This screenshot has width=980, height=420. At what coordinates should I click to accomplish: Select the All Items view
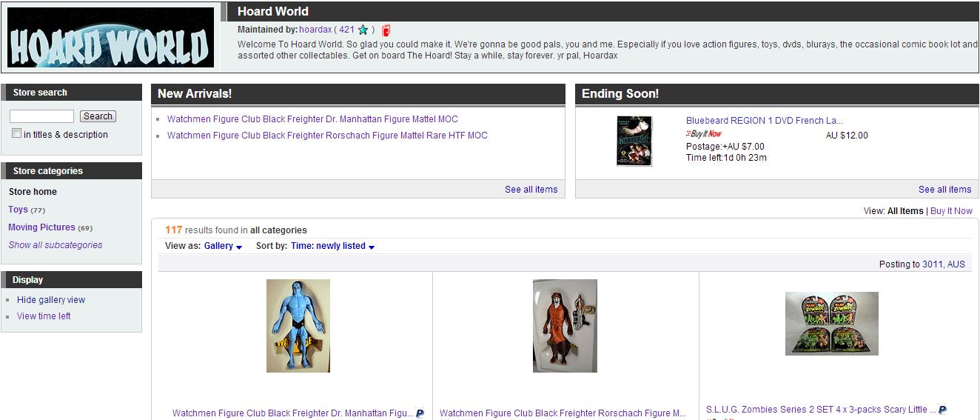coord(905,211)
